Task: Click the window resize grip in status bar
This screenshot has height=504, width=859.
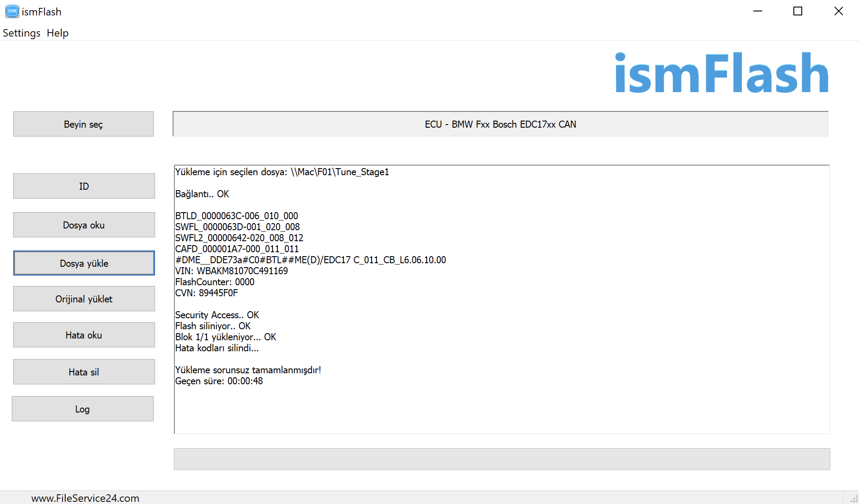Action: pyautogui.click(x=854, y=499)
